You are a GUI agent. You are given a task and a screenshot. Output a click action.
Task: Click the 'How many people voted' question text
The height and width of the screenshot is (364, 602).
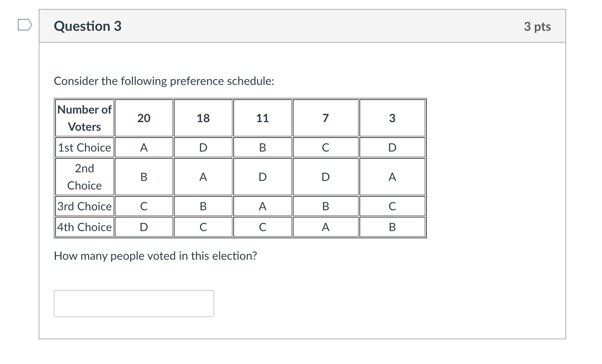[156, 256]
